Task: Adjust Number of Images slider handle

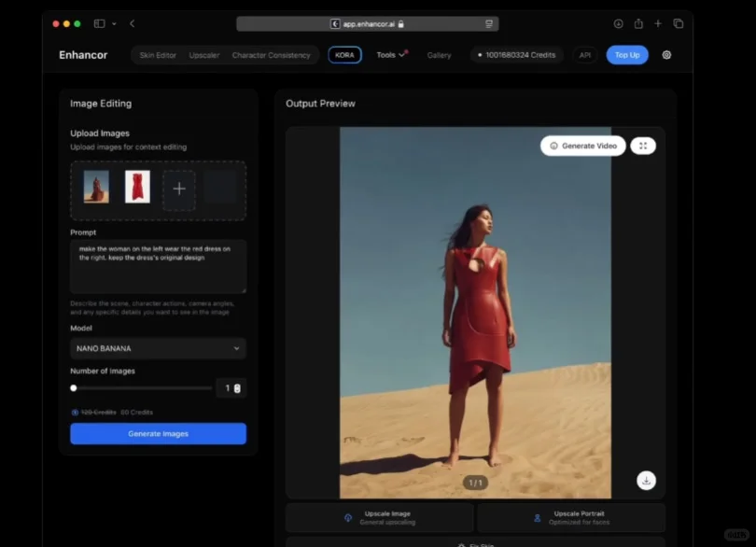Action: [x=74, y=387]
